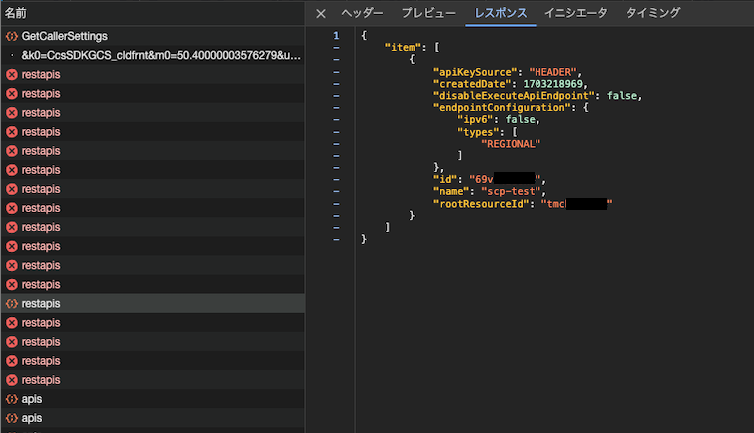Collapse the "endpointConfiguration" object fold marker
The width and height of the screenshot is (754, 433).
click(x=336, y=108)
